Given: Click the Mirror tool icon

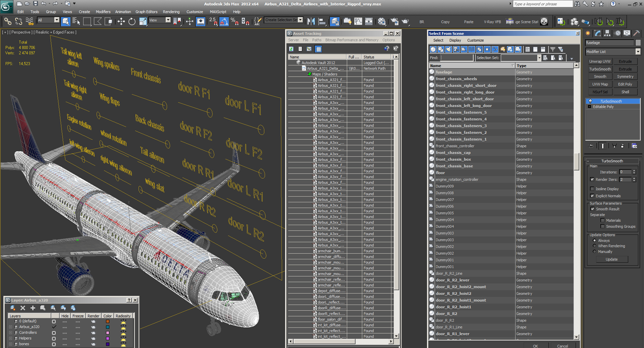Looking at the screenshot, I should [311, 21].
